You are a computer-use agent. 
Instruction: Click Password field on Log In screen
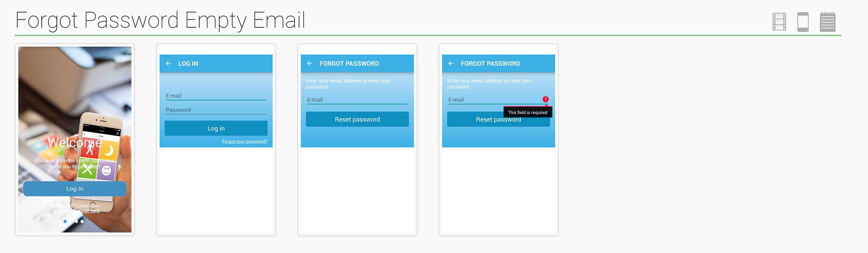coord(216,110)
